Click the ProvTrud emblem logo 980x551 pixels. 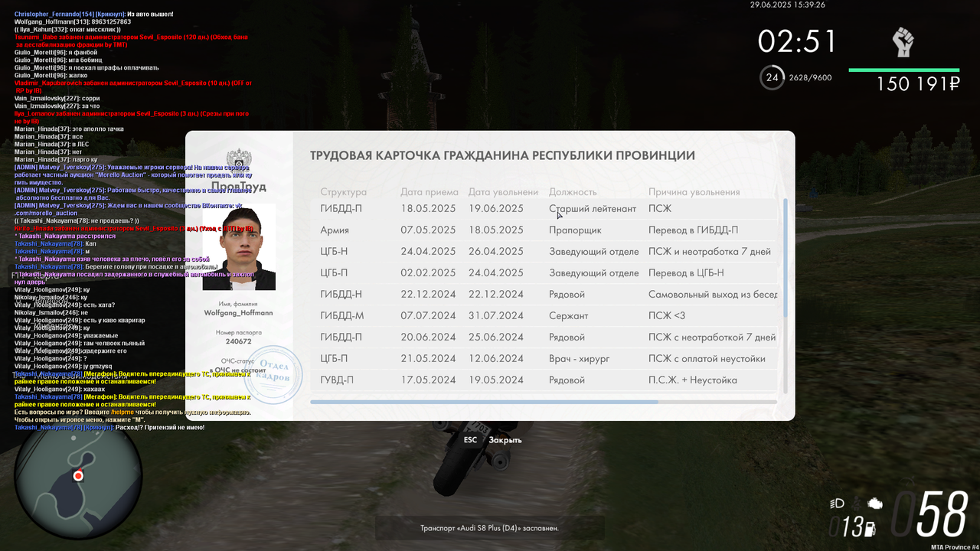tap(239, 163)
